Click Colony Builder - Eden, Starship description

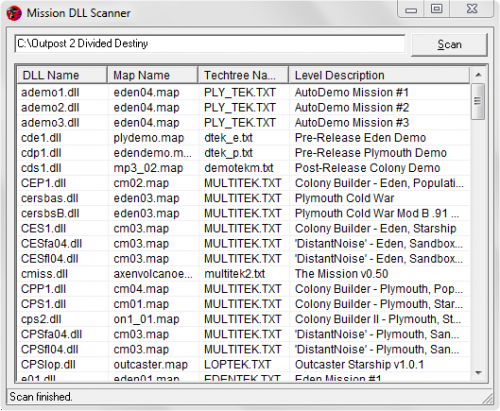click(375, 228)
